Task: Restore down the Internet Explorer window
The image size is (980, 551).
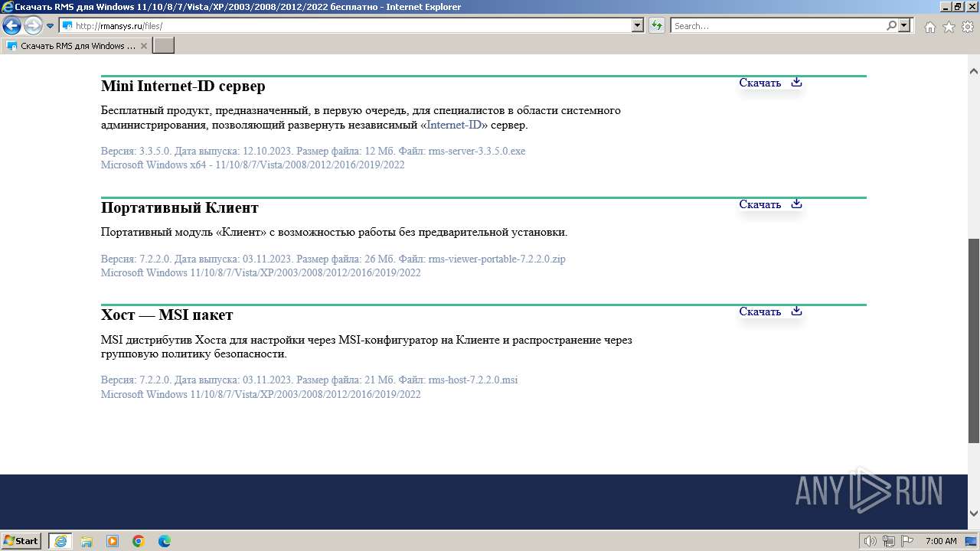Action: coord(958,7)
